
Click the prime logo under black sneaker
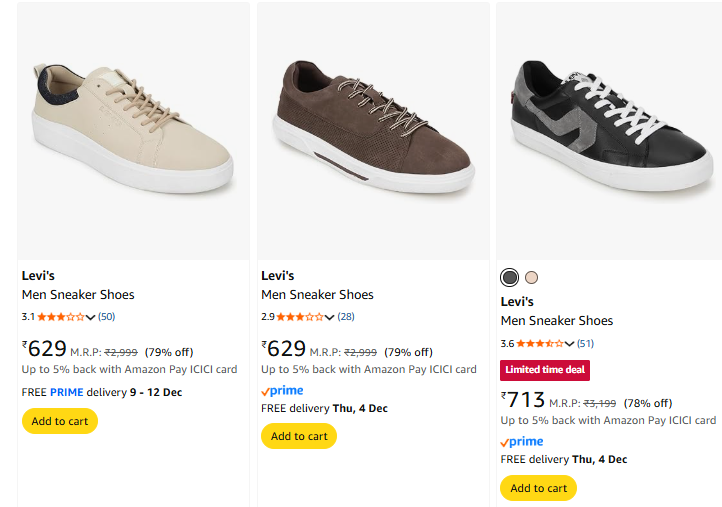[x=522, y=441]
